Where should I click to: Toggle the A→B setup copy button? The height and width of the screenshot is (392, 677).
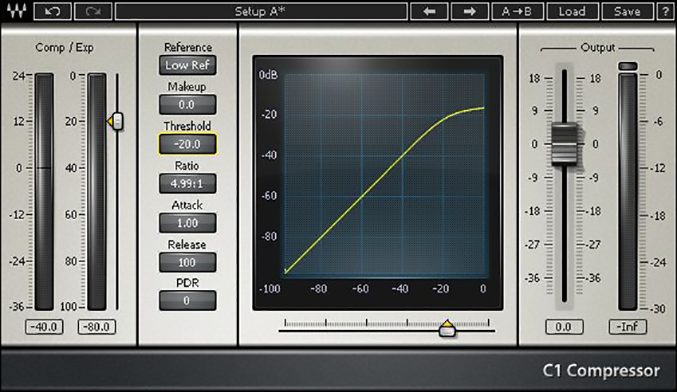click(517, 11)
